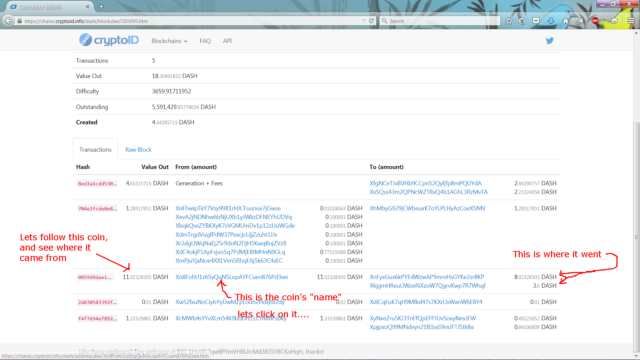Open recipient address starting XdiCq
The width and height of the screenshot is (640, 360).
(x=426, y=302)
